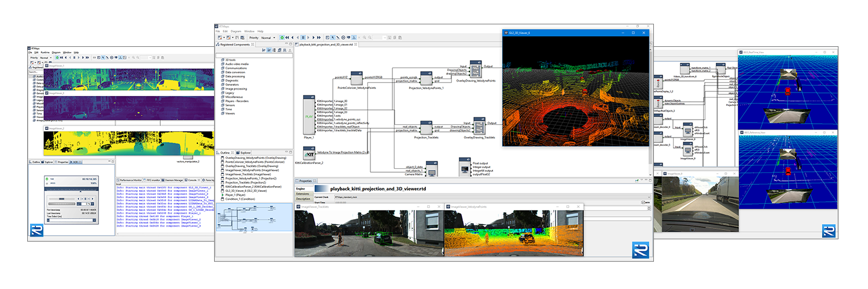The width and height of the screenshot is (868, 289).
Task: Click KittiCalibrationParser_2 KIT component block
Action: click(x=309, y=153)
